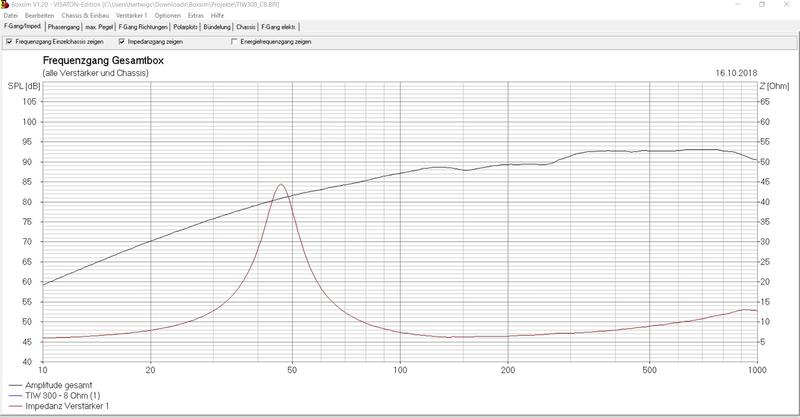Click the Impedanz Verstärker 1 legend entry
Screen dimensions: 800x418
click(x=59, y=406)
